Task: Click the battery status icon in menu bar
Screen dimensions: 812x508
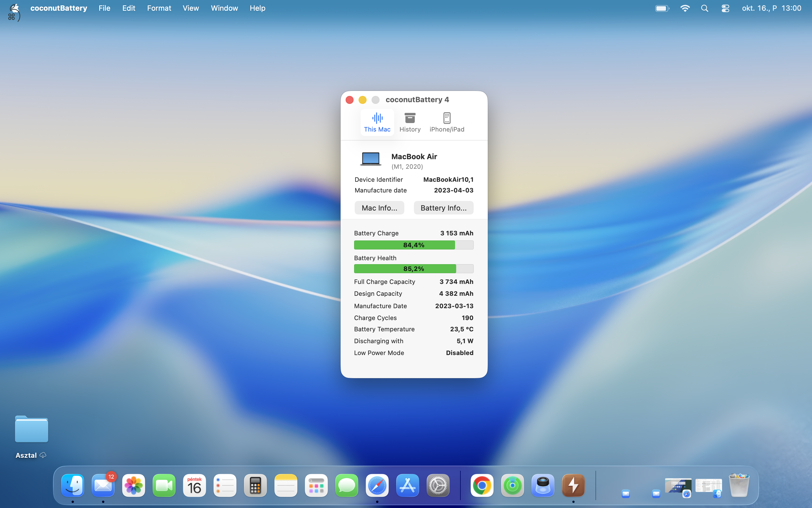Action: tap(662, 8)
